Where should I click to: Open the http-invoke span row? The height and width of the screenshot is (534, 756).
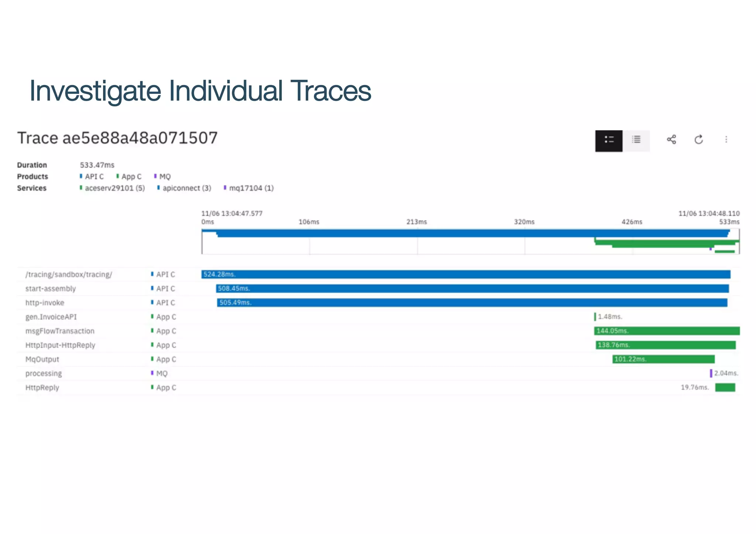(x=378, y=303)
